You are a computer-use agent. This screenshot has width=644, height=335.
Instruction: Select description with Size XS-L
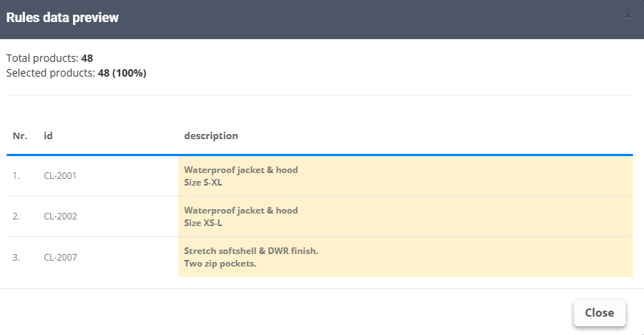pyautogui.click(x=241, y=216)
